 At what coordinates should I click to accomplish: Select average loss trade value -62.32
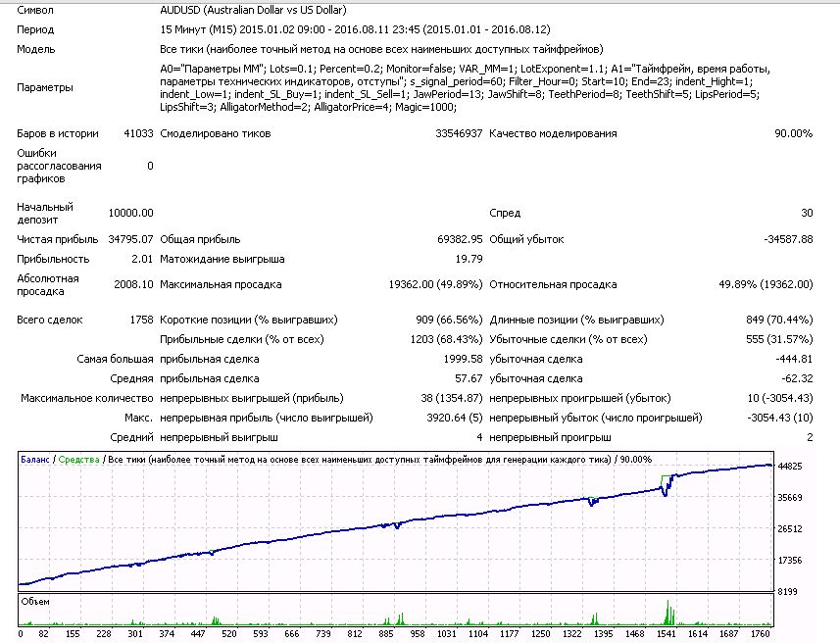[x=797, y=378]
